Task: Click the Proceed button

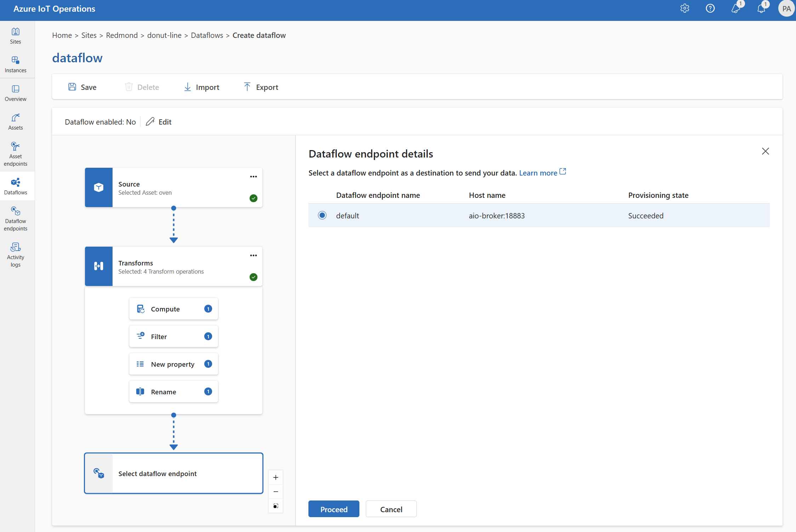Action: (333, 509)
